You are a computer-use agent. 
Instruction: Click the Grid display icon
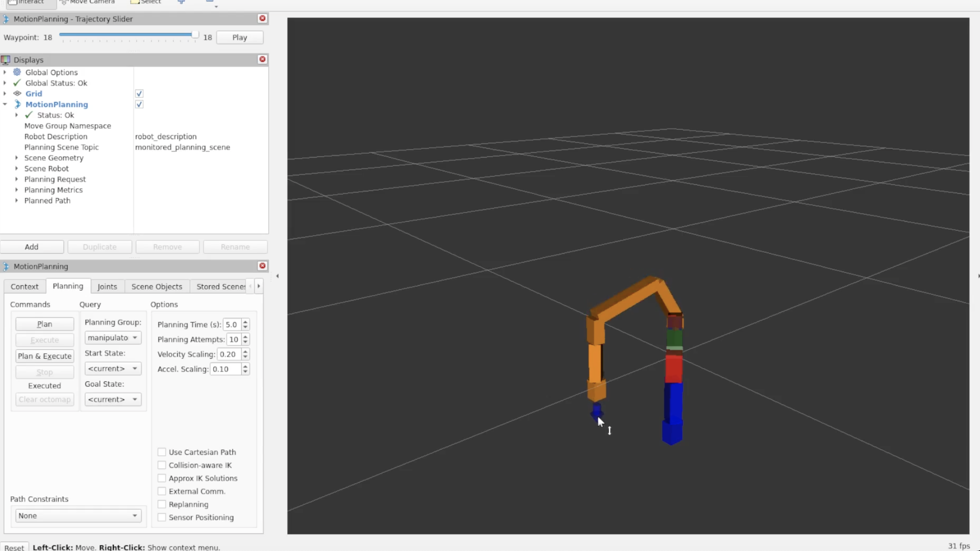(x=17, y=93)
